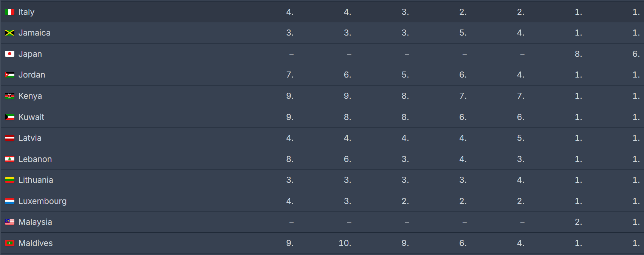Click the Kenya flag icon

[x=9, y=96]
